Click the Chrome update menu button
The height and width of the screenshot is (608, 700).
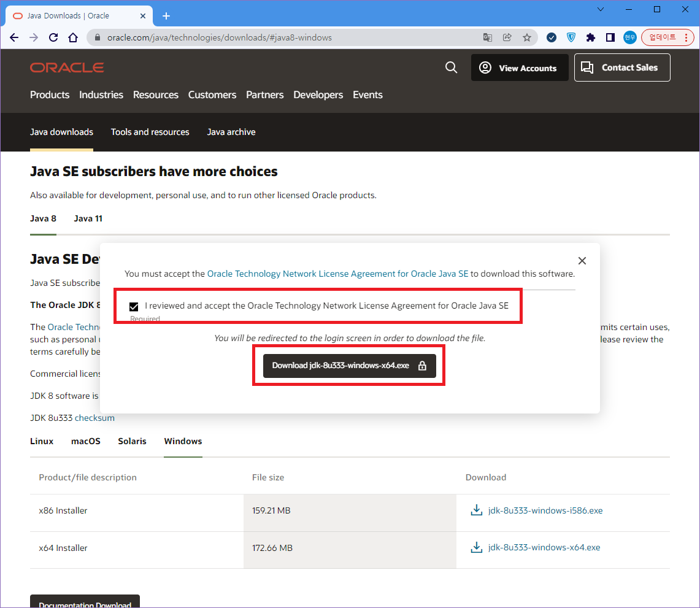[x=667, y=37]
